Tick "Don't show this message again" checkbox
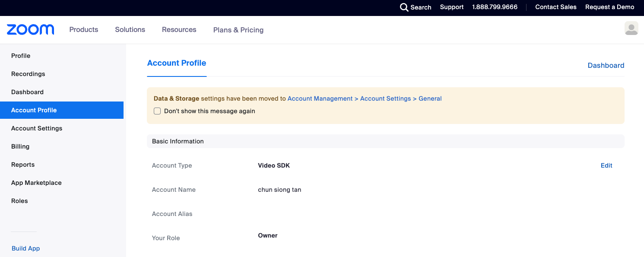The width and height of the screenshot is (644, 257). point(157,111)
